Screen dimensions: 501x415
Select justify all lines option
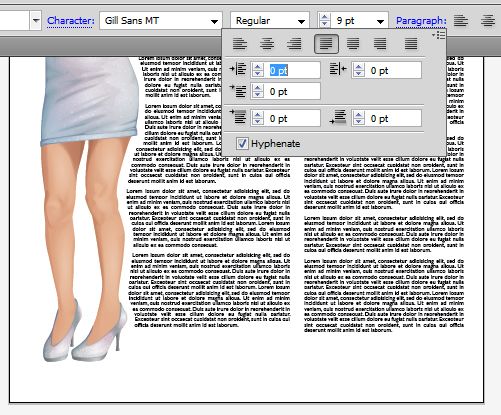click(x=411, y=44)
